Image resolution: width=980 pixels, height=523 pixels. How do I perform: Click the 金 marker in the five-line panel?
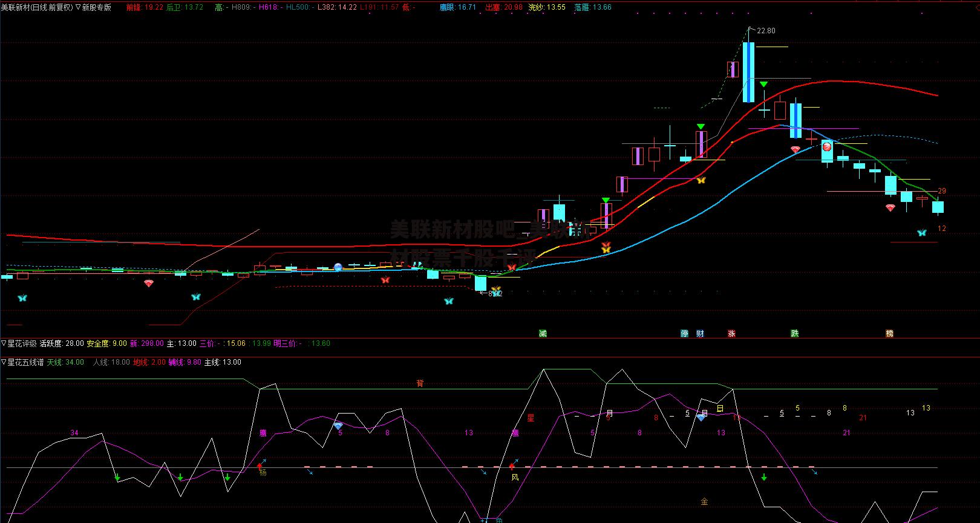[x=704, y=501]
